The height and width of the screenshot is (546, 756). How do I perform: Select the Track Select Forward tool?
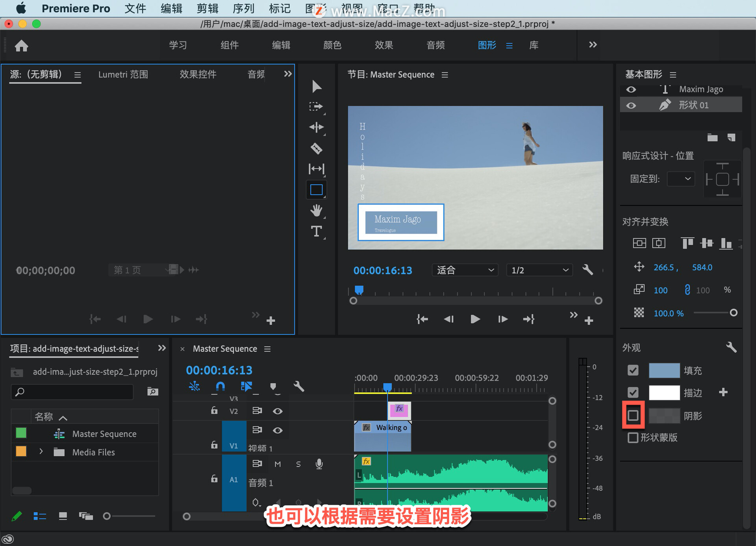(x=316, y=106)
